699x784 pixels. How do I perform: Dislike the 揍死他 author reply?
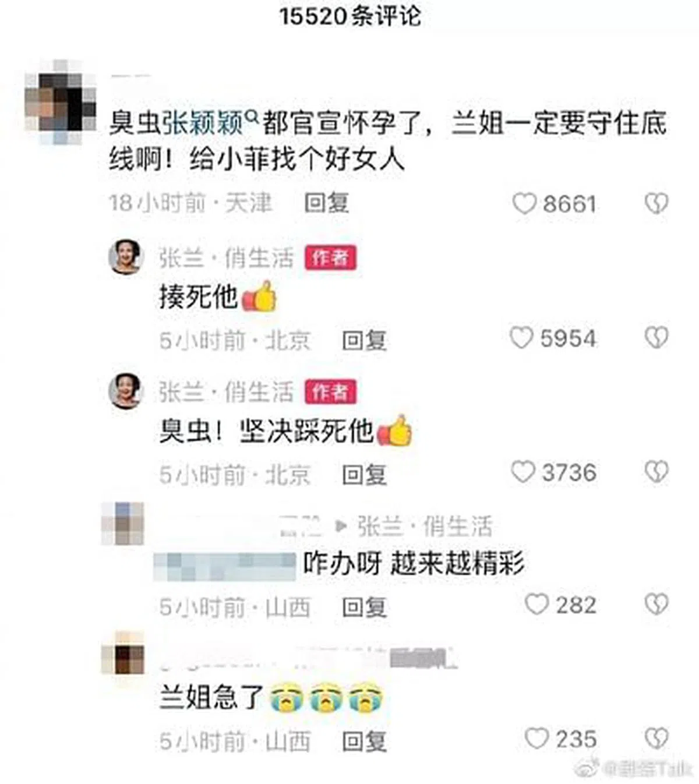coord(656,338)
